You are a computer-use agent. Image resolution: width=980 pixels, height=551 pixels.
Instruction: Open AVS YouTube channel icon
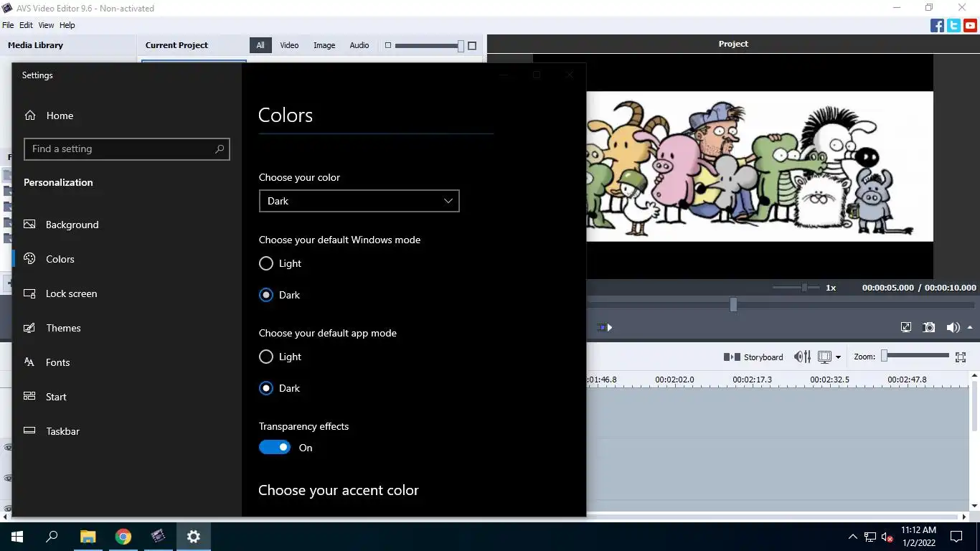tap(970, 26)
